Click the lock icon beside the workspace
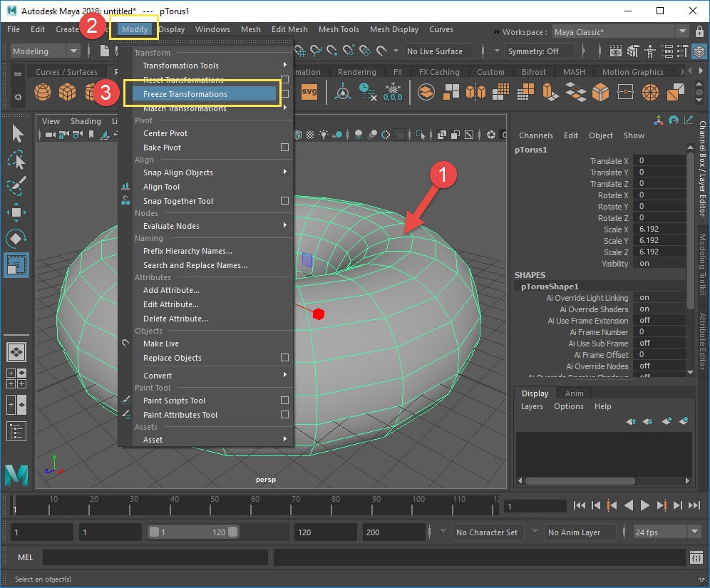The width and height of the screenshot is (710, 588). click(699, 31)
